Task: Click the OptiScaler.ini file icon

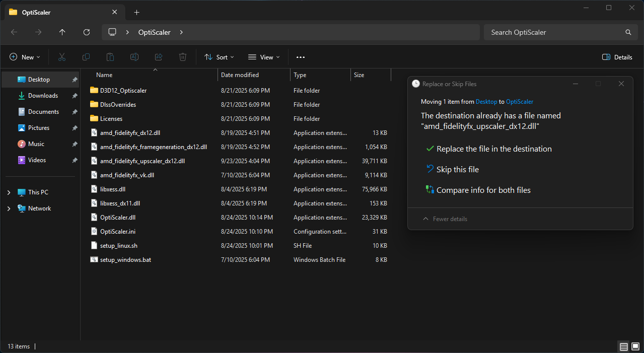Action: pos(94,232)
